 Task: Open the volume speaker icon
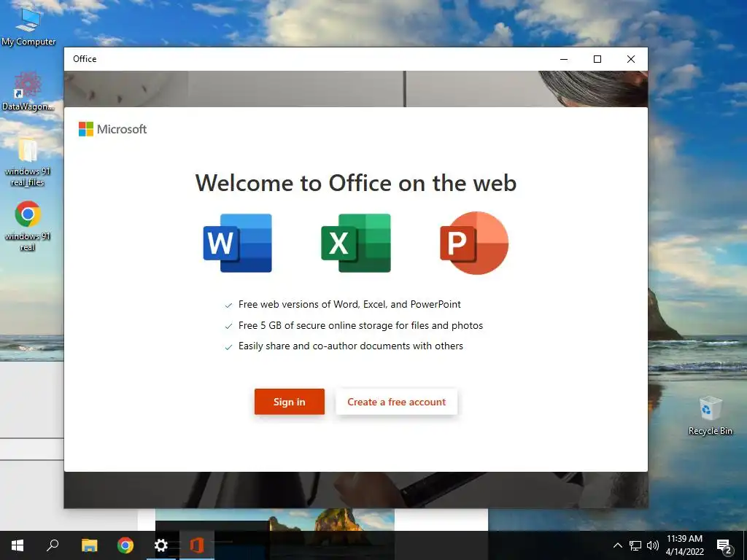pyautogui.click(x=653, y=545)
